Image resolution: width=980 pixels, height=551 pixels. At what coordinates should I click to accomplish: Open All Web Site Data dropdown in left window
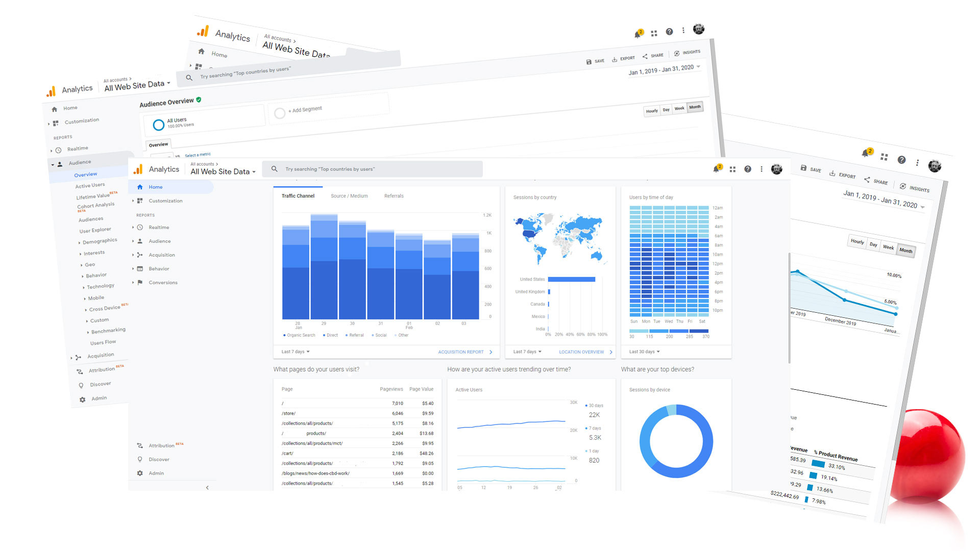coord(137,86)
